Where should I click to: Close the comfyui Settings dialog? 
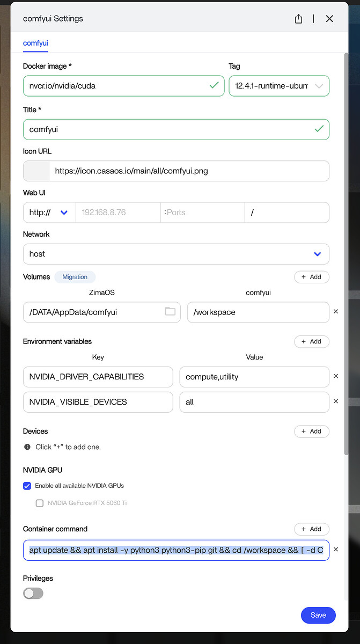329,19
